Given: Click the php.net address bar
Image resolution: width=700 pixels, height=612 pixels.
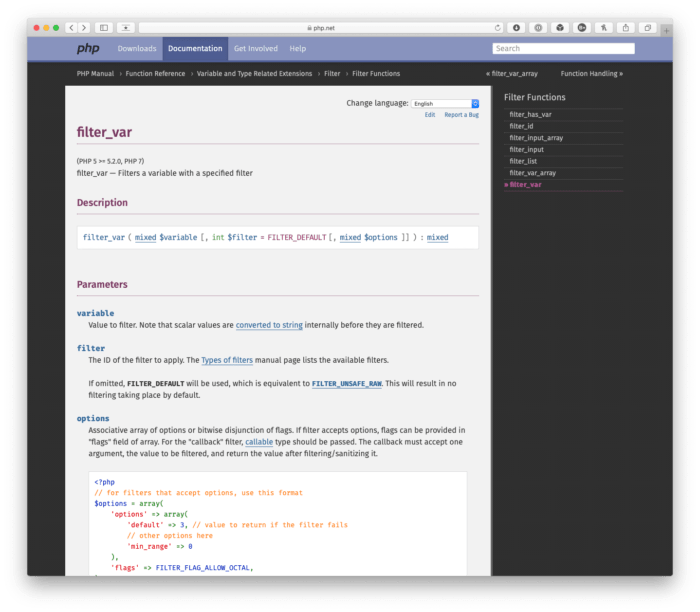Looking at the screenshot, I should pos(321,28).
